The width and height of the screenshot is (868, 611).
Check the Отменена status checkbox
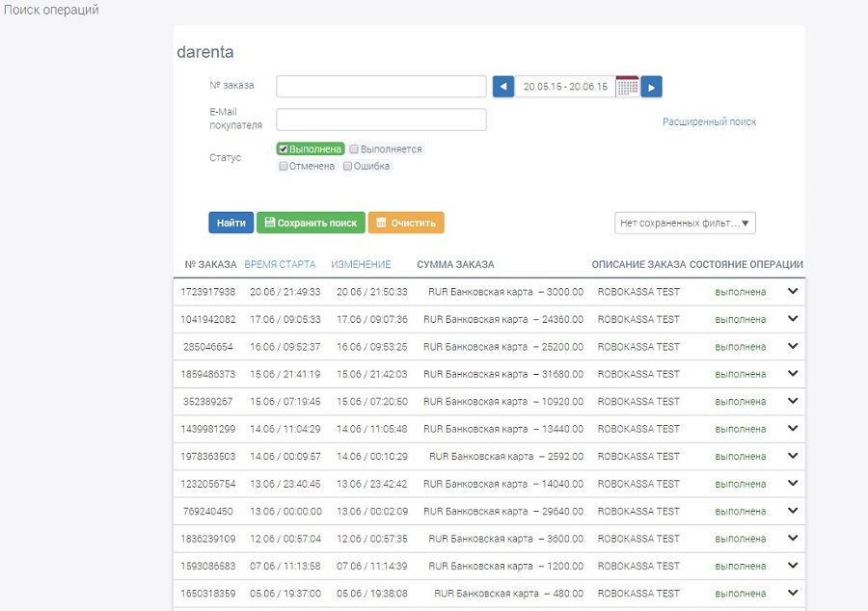tap(283, 166)
